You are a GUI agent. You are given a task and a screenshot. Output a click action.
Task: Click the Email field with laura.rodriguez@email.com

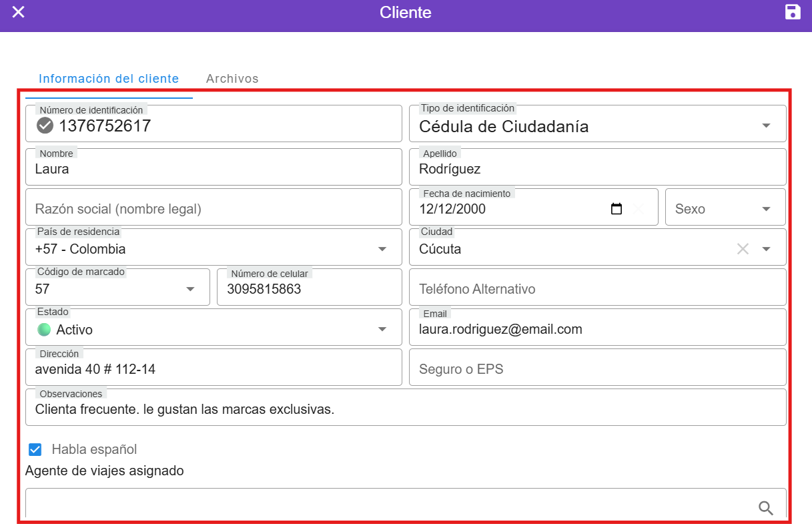pyautogui.click(x=597, y=329)
